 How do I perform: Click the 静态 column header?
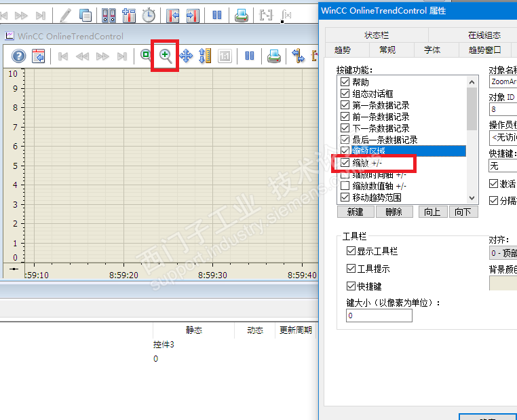[194, 330]
